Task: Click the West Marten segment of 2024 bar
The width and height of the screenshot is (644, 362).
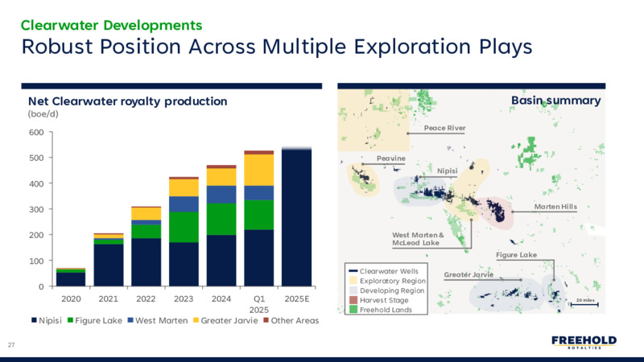Action: click(x=221, y=195)
